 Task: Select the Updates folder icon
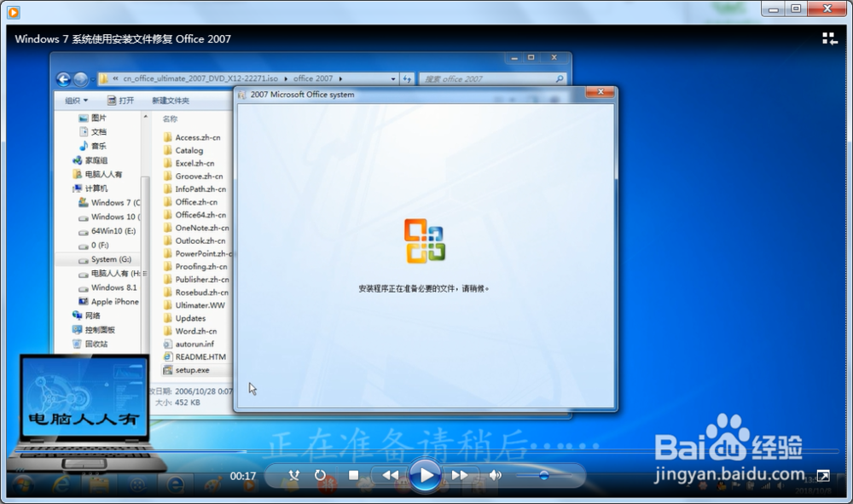(x=167, y=318)
